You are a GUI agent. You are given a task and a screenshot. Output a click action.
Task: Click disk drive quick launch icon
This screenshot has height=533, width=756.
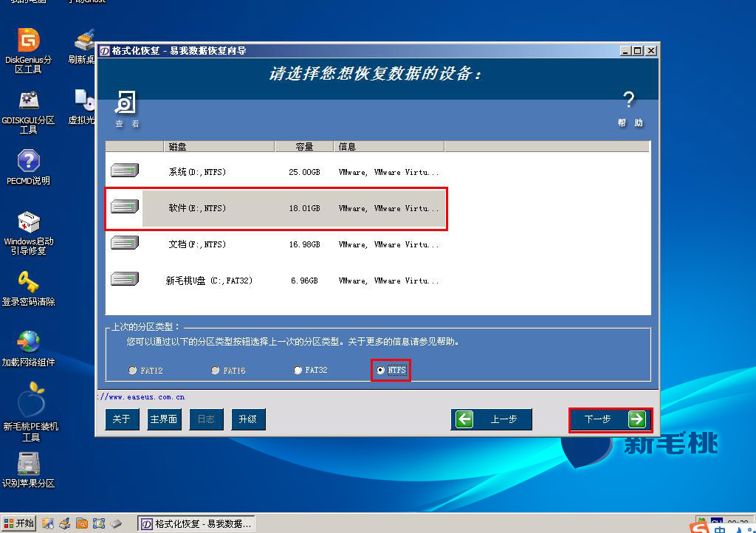[x=116, y=523]
